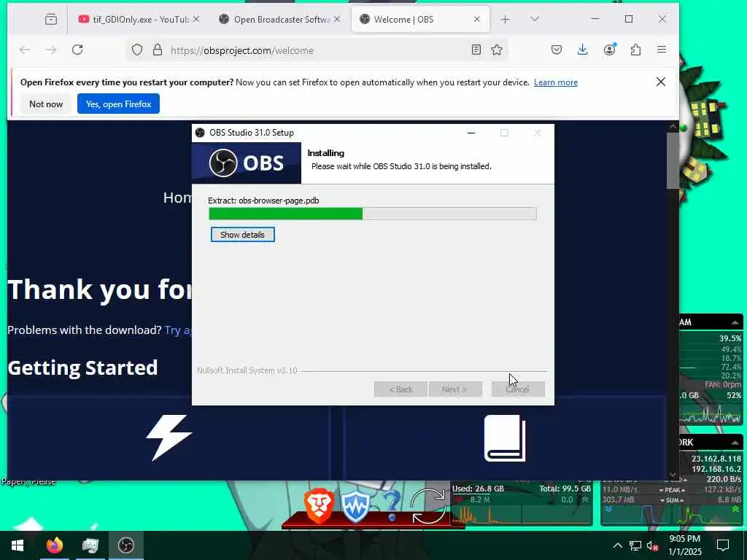The height and width of the screenshot is (560, 747).
Task: Open the second taskbar app icon
Action: coord(90,545)
